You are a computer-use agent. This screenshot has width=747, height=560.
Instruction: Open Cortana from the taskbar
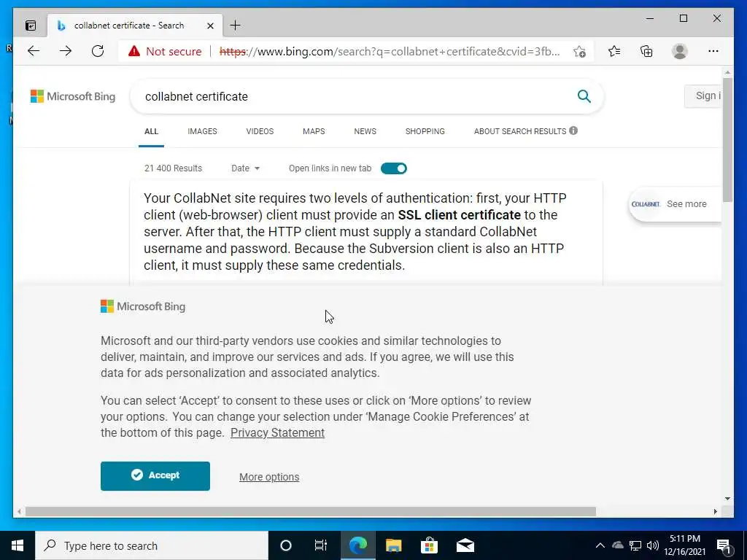286,545
